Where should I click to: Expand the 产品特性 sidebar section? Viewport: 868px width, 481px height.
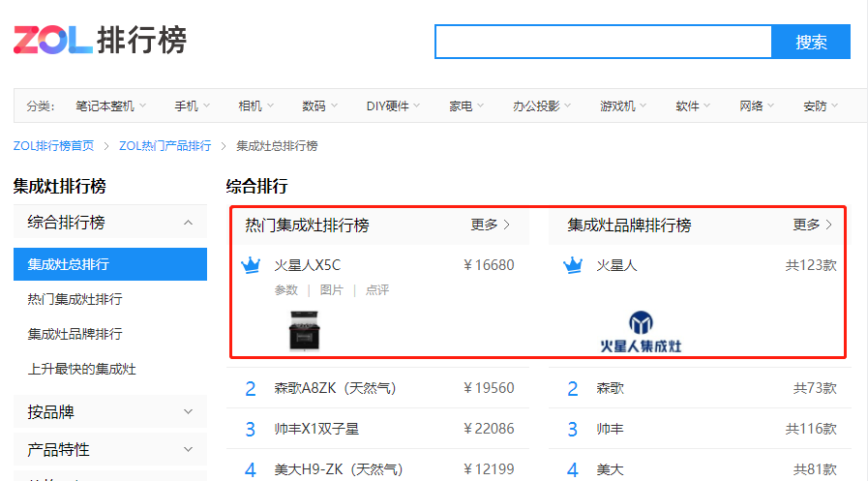[110, 449]
